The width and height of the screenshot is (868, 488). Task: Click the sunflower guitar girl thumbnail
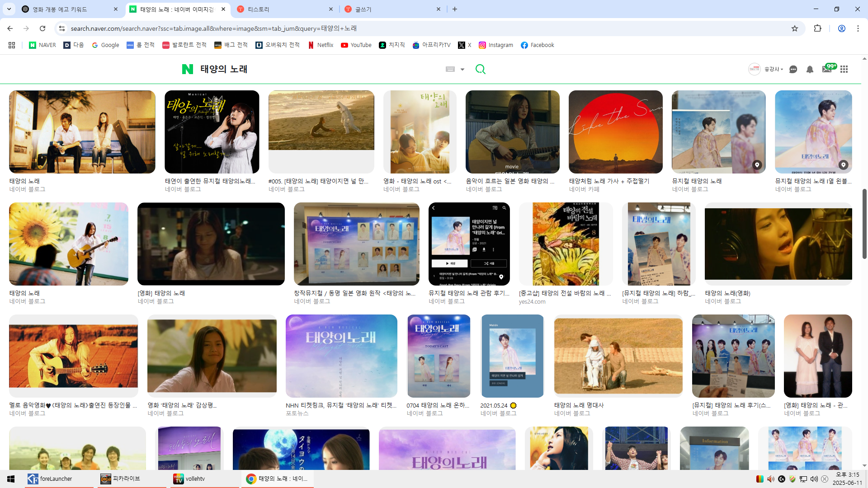[x=68, y=244]
